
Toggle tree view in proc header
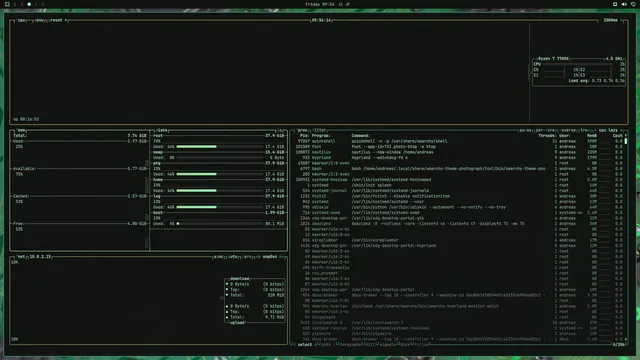click(584, 130)
